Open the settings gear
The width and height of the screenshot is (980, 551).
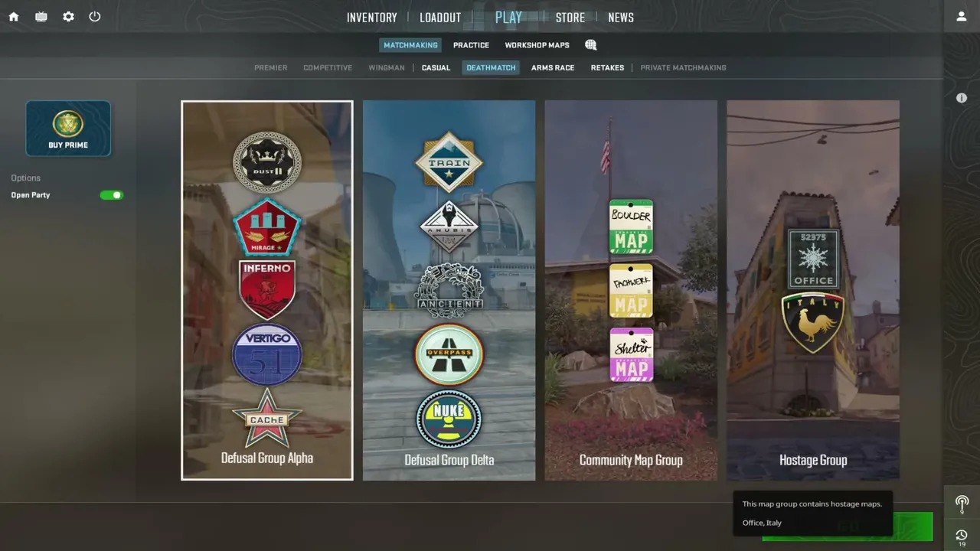pyautogui.click(x=69, y=16)
